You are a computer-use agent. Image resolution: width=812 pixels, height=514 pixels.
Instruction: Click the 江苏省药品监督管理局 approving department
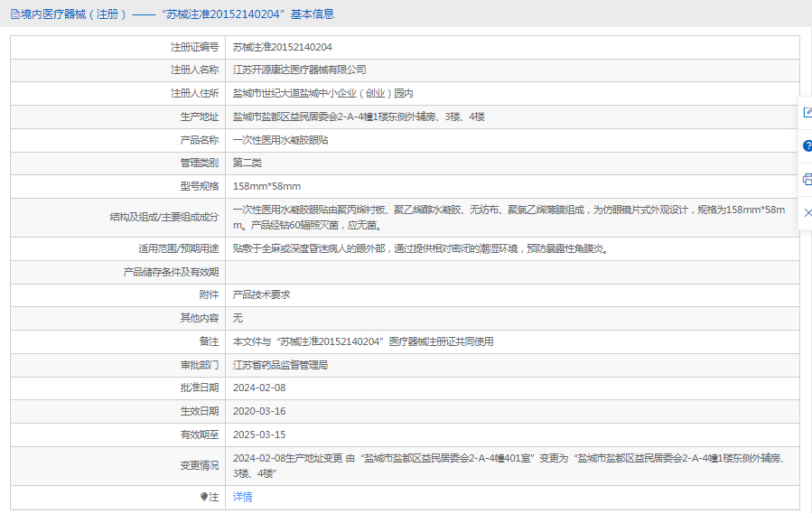[280, 365]
